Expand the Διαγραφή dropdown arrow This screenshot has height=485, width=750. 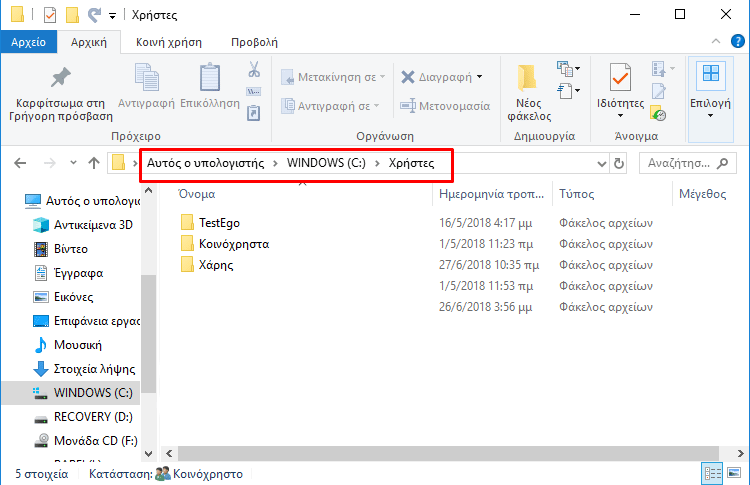click(x=479, y=77)
